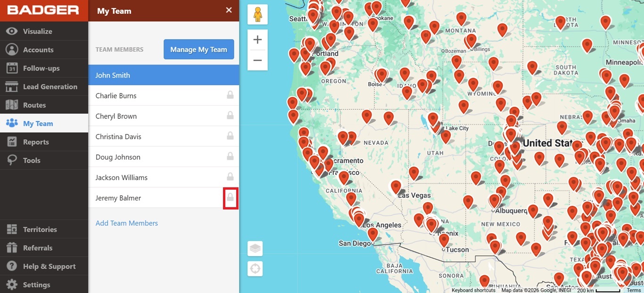Viewport: 644px width, 293px height.
Task: Select Doug Johnson in team list
Action: 164,157
